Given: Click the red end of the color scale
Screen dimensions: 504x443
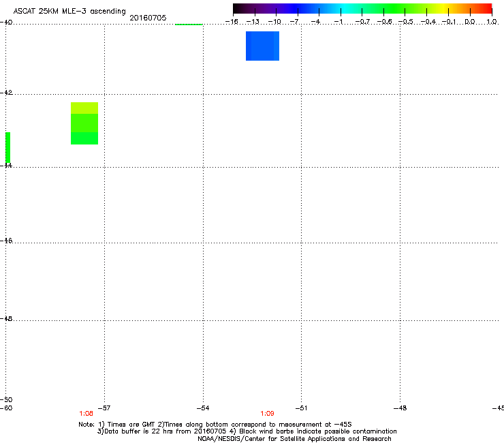Looking at the screenshot, I should click(x=486, y=8).
